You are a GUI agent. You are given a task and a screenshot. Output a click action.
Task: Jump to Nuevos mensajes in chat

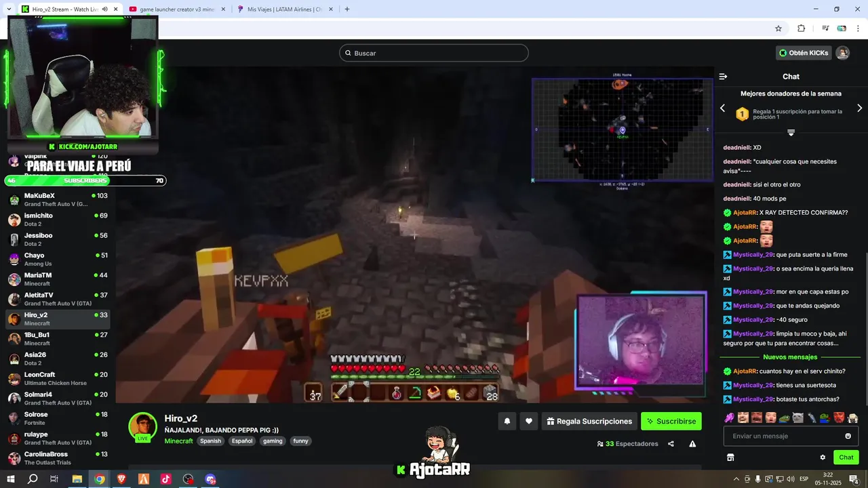tap(790, 357)
